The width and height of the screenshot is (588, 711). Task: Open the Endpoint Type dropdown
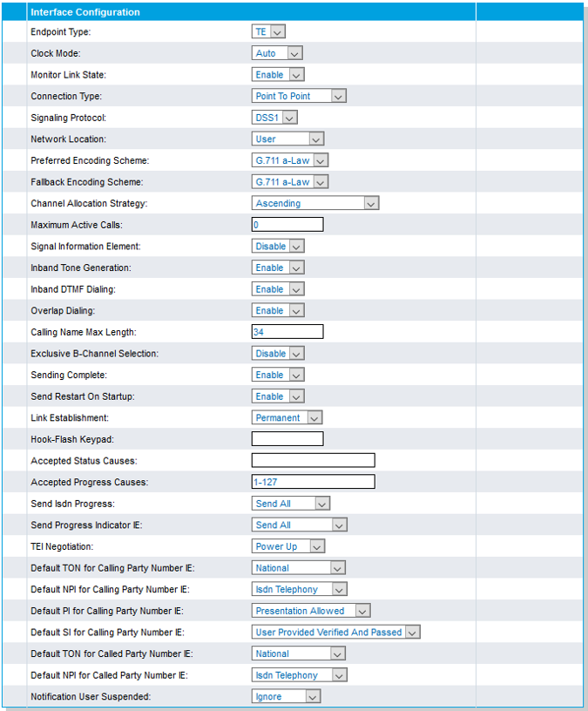coord(268,32)
